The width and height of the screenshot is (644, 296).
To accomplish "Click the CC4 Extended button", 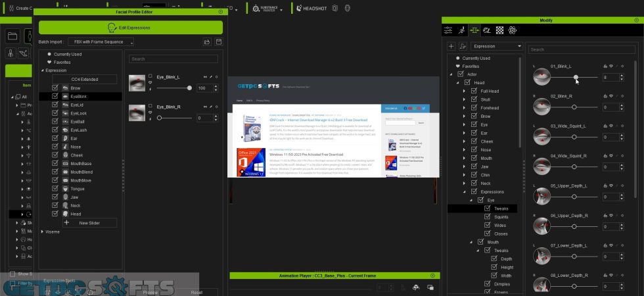I will tap(85, 79).
